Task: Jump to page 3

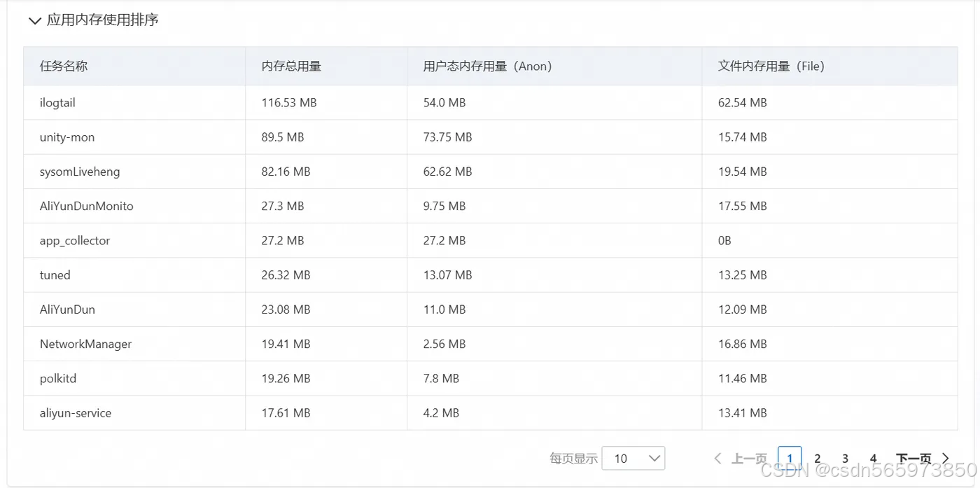Action: coord(845,459)
